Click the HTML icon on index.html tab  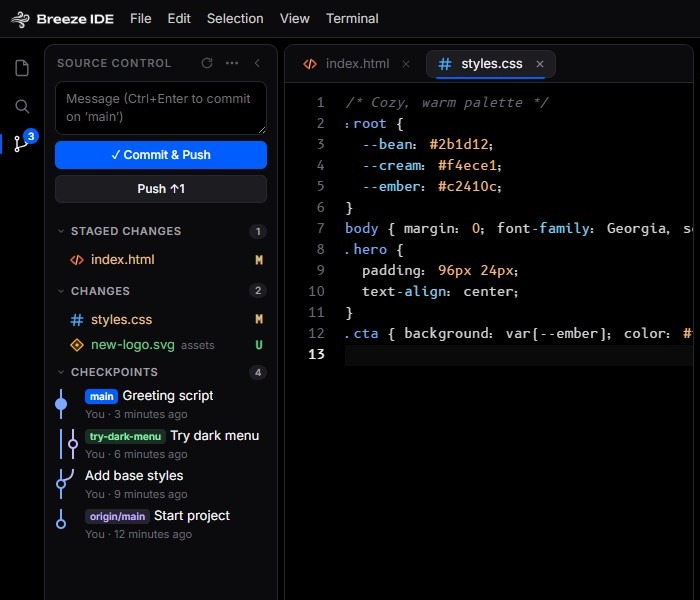310,64
